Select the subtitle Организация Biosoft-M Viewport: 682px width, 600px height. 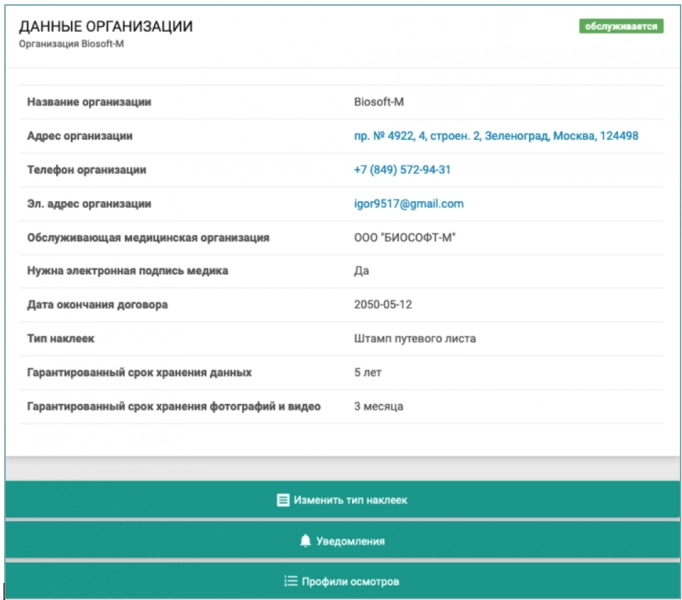pyautogui.click(x=71, y=44)
